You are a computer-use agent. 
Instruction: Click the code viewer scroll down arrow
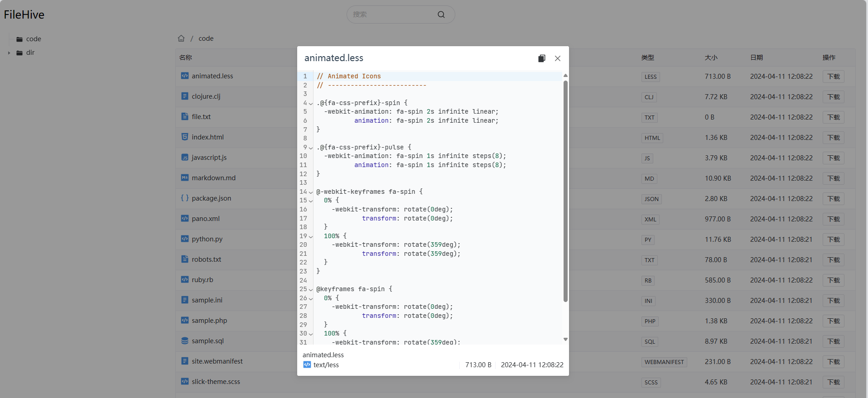pos(565,339)
